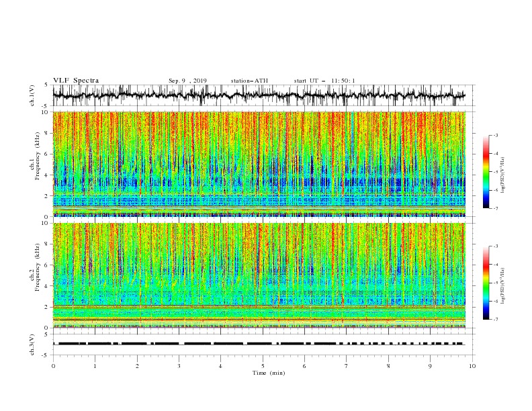The height and width of the screenshot is (411, 532).
Task: Click the time-axis tick label "3"
Action: point(179,366)
